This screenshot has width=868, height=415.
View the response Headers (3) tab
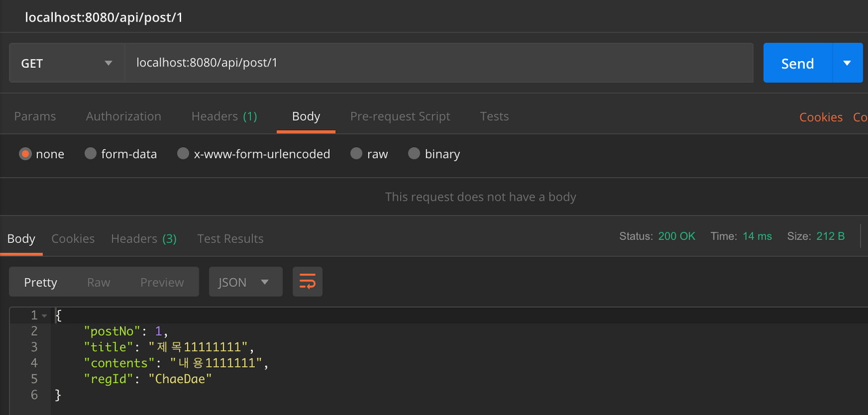pos(144,238)
